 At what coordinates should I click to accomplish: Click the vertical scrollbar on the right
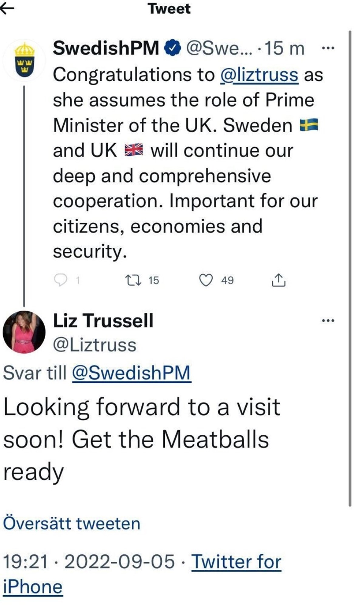coord(350,268)
